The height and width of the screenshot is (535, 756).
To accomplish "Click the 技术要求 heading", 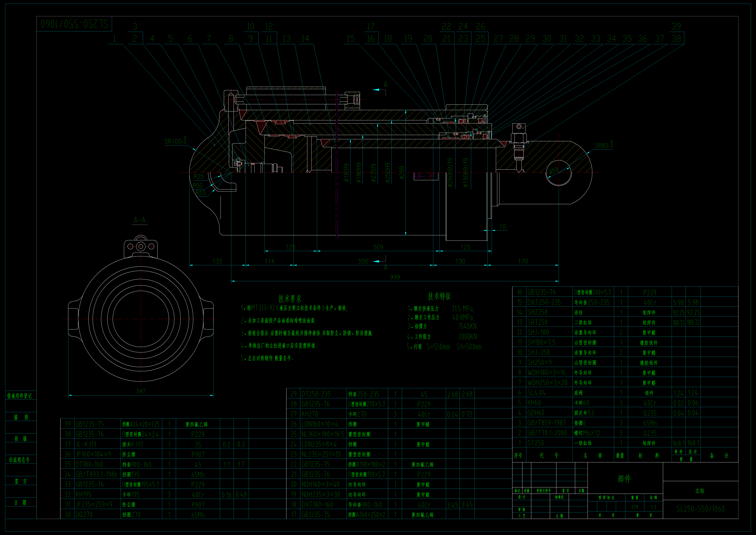I will point(290,299).
